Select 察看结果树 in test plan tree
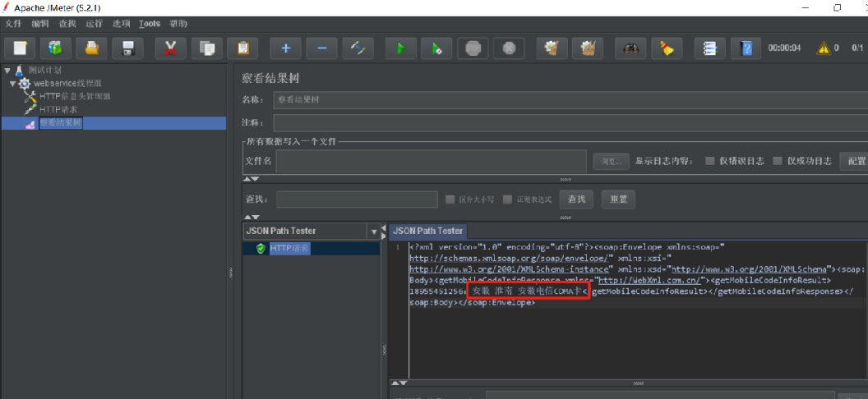Screen dimensions: 868x399 click(61, 123)
